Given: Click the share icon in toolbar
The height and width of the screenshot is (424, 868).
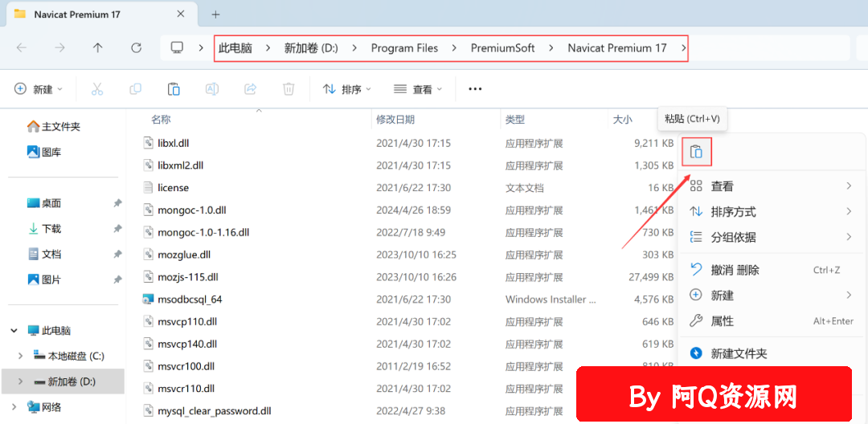Looking at the screenshot, I should point(250,89).
